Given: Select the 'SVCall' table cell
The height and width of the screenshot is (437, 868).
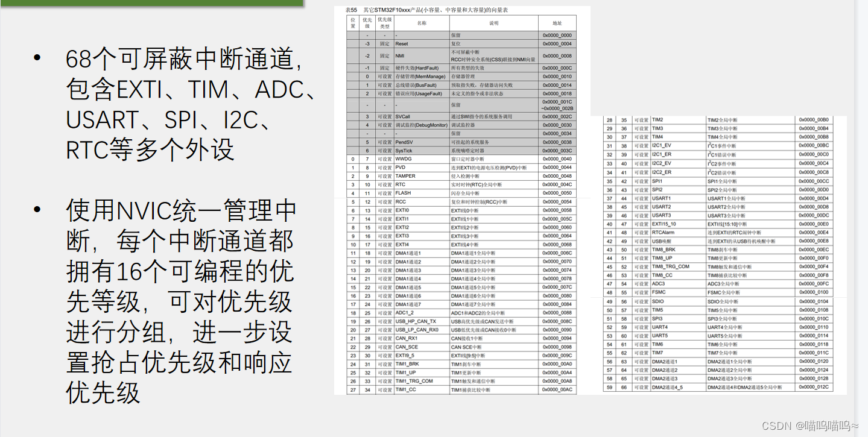Looking at the screenshot, I should pyautogui.click(x=422, y=116).
